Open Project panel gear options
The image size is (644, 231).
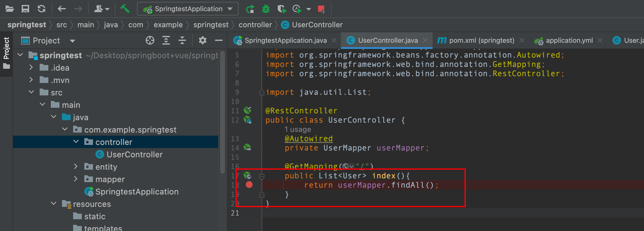coord(203,40)
